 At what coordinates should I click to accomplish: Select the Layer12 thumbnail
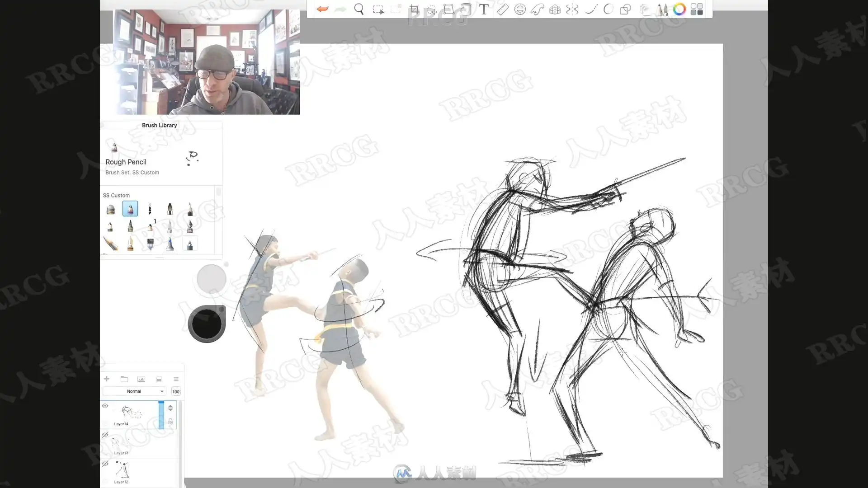pos(122,470)
